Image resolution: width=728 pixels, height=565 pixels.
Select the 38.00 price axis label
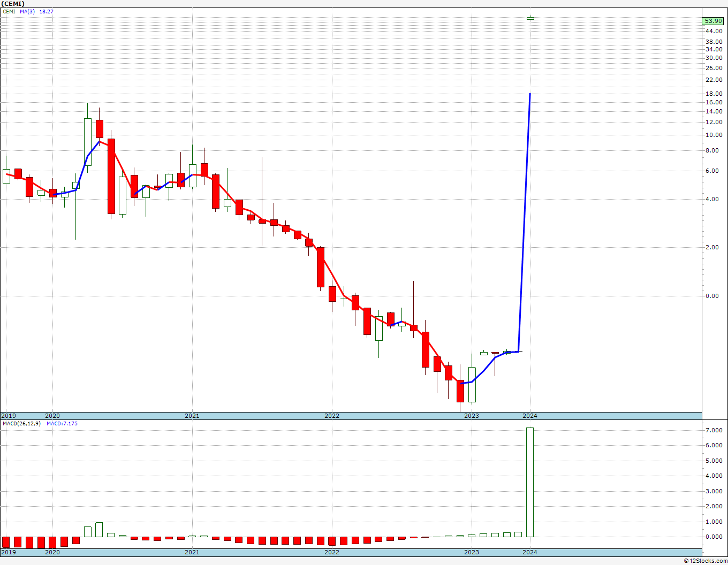[714, 42]
